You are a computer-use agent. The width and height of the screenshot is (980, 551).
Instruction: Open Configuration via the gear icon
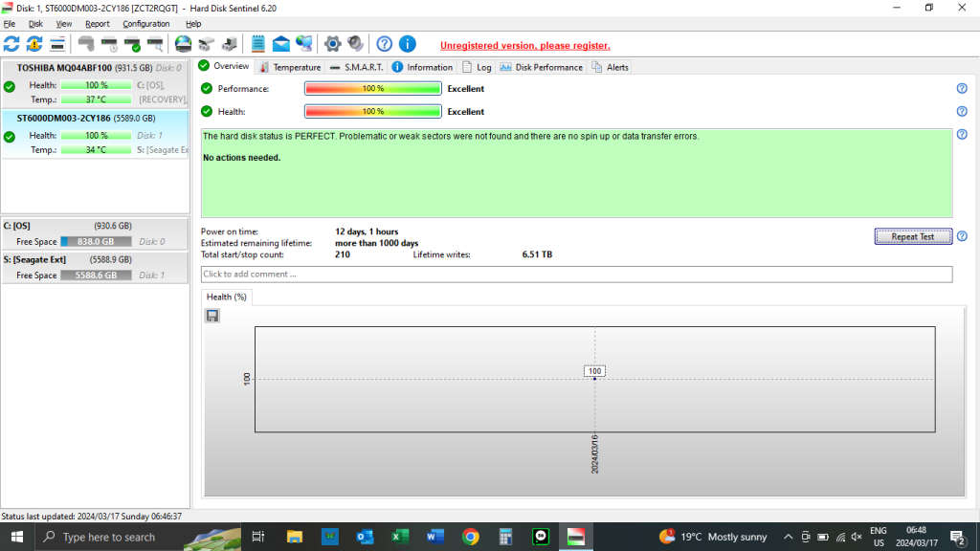(x=332, y=44)
